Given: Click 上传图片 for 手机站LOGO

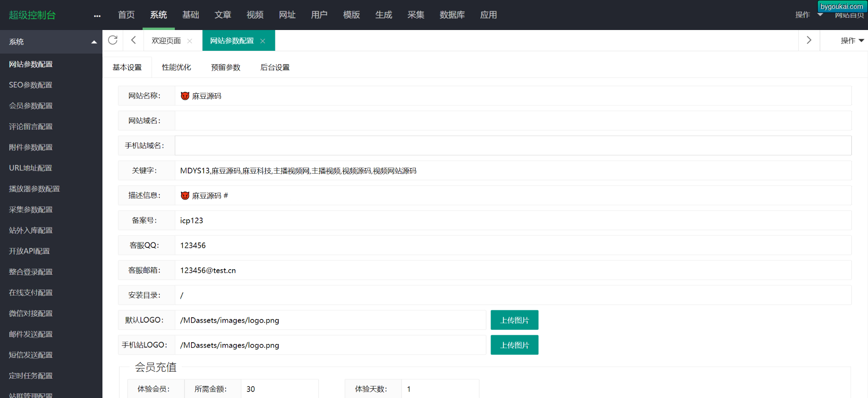Looking at the screenshot, I should tap(514, 345).
